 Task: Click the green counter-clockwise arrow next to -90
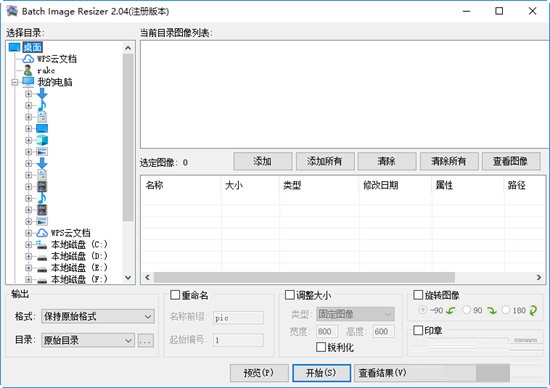[451, 310]
